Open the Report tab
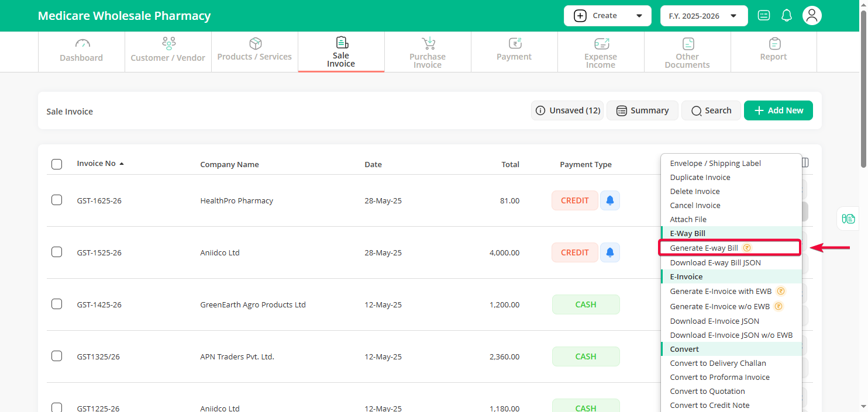This screenshot has height=412, width=868. point(774,51)
